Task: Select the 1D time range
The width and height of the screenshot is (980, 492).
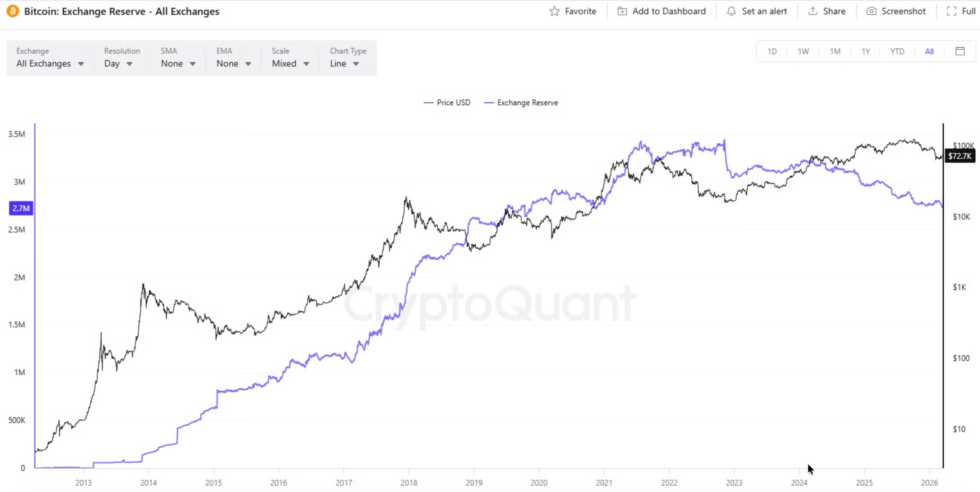Action: [772, 51]
